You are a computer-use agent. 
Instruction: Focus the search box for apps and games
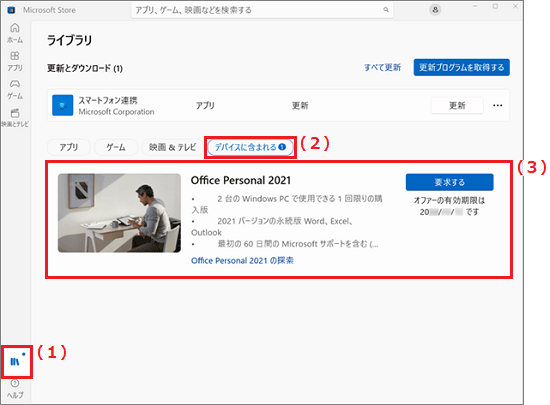click(x=262, y=10)
